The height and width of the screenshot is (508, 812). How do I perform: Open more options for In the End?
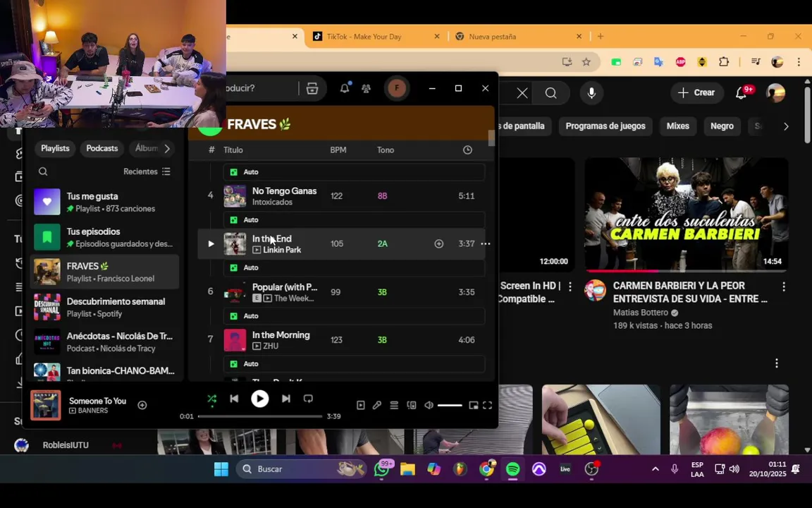485,243
